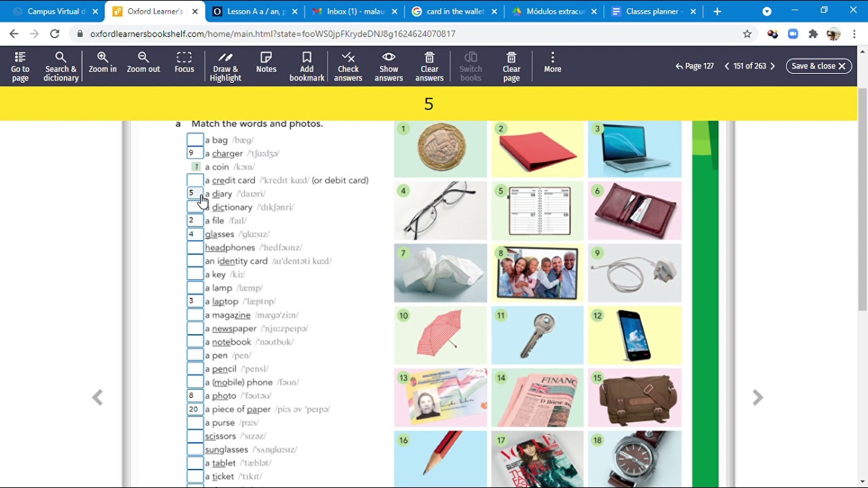Activate the Focus tool
The image size is (868, 488).
pyautogui.click(x=184, y=63)
